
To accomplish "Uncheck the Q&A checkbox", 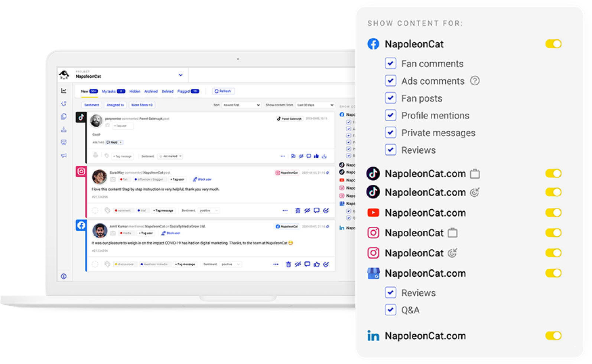I will 390,310.
